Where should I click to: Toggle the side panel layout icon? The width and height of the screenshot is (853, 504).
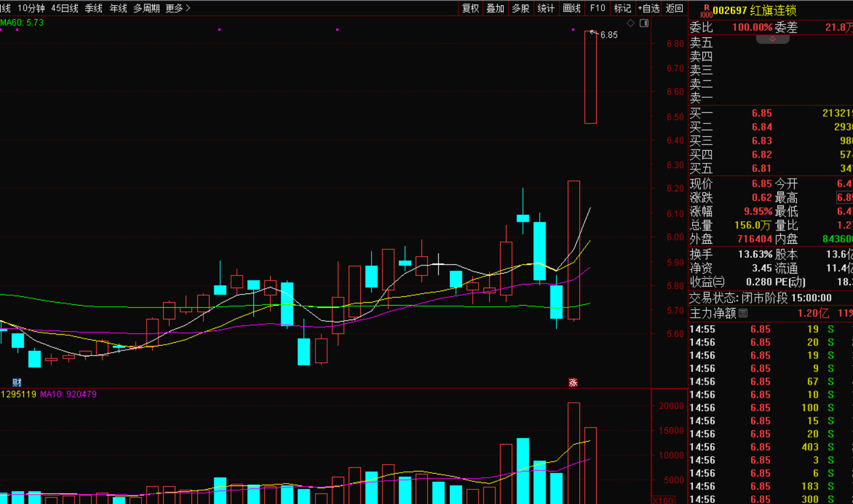point(644,23)
